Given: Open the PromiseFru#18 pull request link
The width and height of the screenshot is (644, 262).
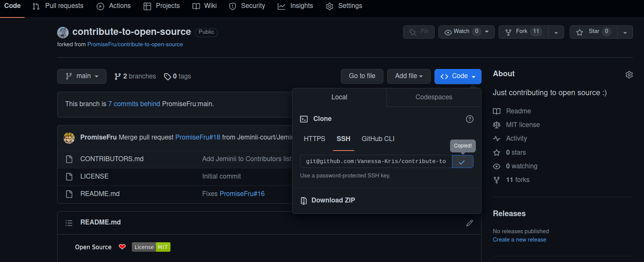Looking at the screenshot, I should tap(198, 137).
